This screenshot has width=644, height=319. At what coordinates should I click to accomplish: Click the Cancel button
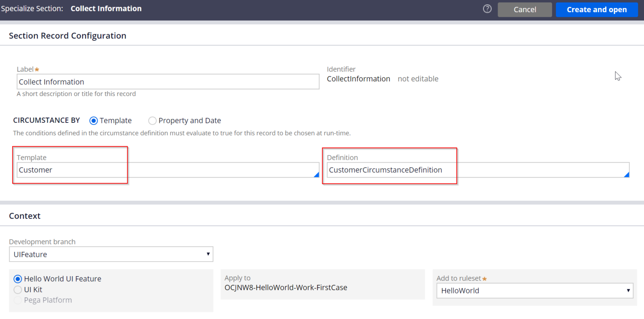point(525,9)
